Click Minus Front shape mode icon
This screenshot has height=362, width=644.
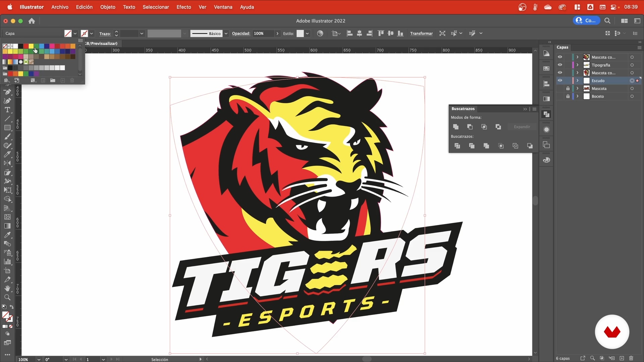(470, 127)
